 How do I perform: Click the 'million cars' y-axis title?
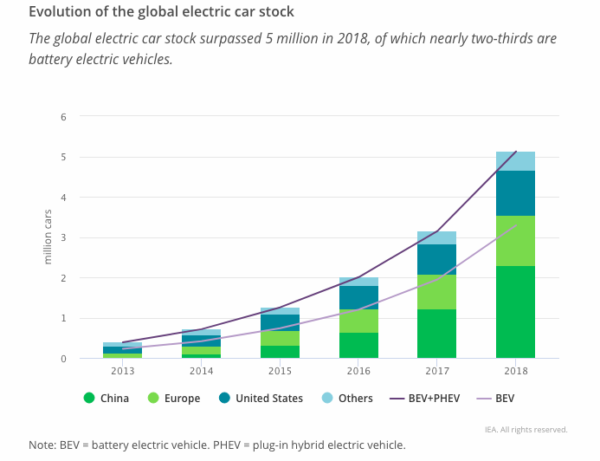click(x=47, y=238)
